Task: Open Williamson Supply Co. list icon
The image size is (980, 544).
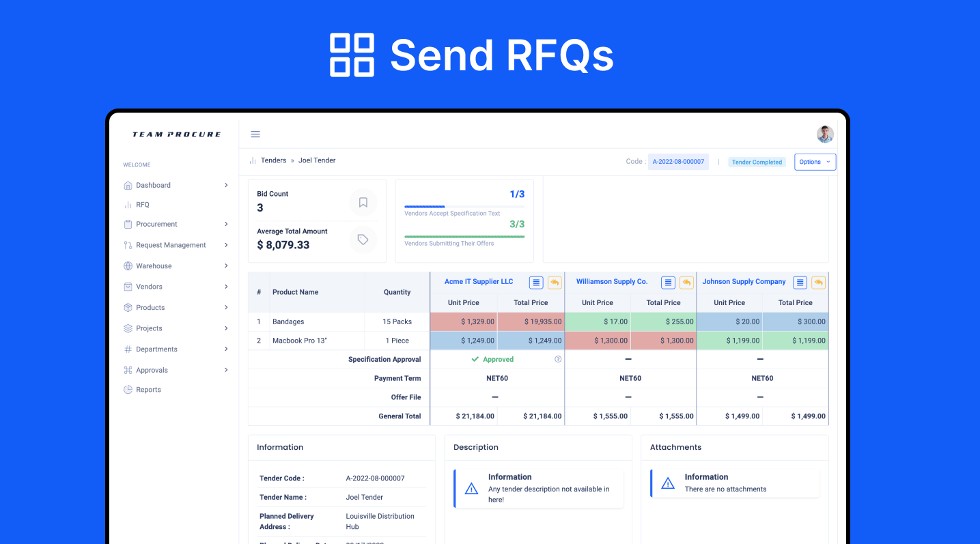Action: (669, 283)
